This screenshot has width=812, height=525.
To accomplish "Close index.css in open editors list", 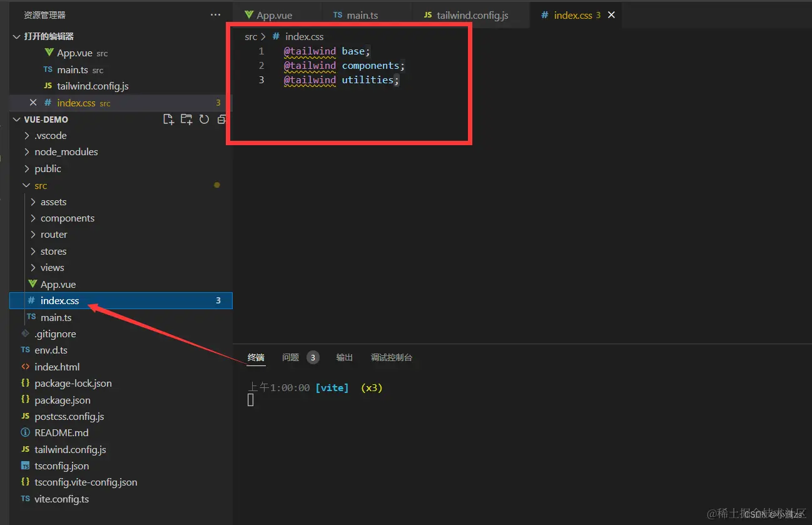I will click(33, 103).
